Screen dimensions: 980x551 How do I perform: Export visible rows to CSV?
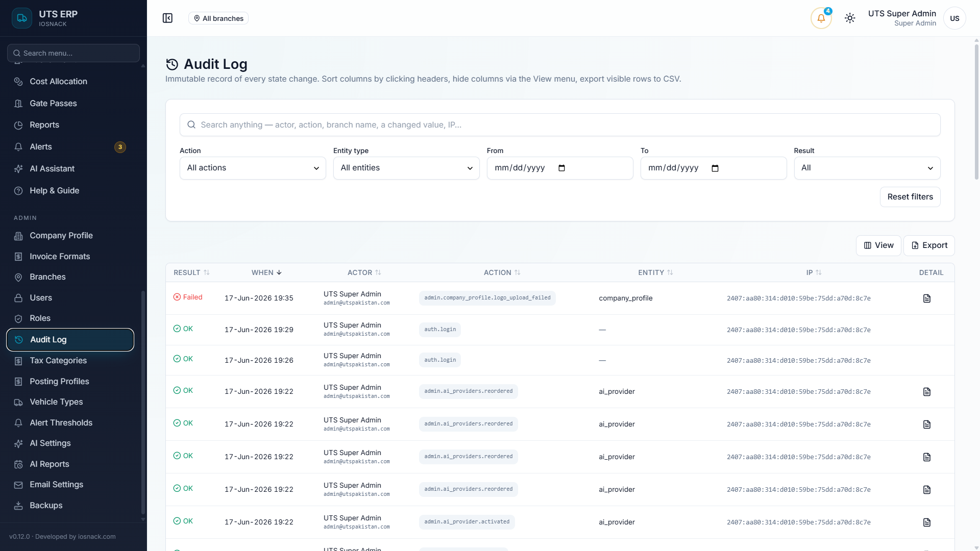929,245
